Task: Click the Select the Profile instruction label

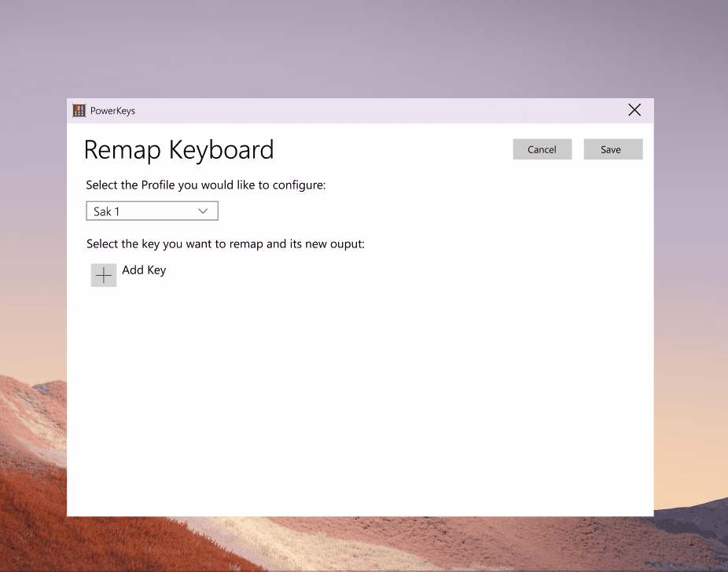Action: point(206,185)
